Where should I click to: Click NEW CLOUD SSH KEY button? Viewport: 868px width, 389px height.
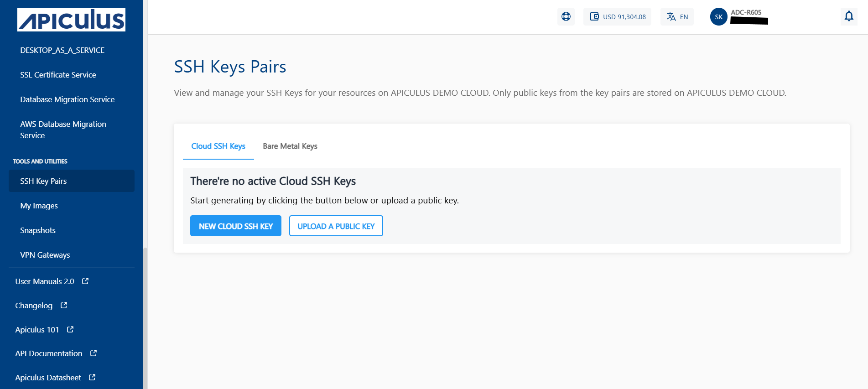tap(236, 226)
